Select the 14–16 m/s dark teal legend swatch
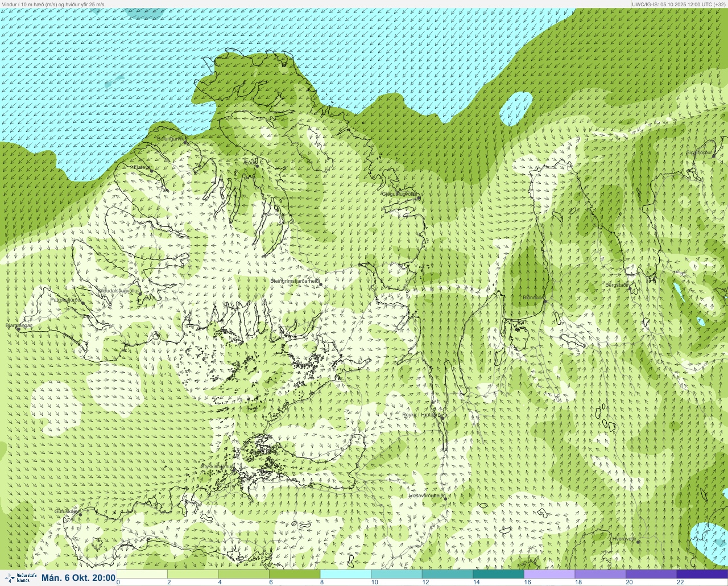The height and width of the screenshot is (586, 728). tap(498, 574)
